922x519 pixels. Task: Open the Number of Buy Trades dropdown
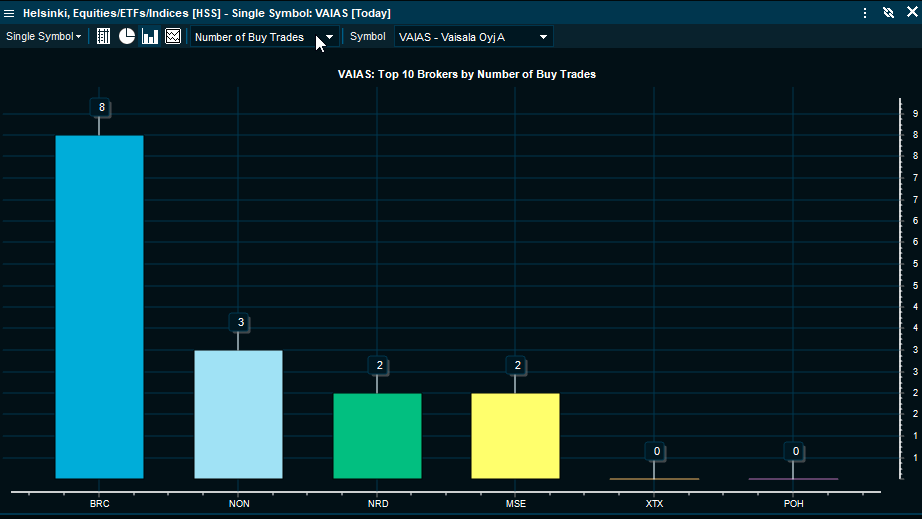[x=262, y=37]
